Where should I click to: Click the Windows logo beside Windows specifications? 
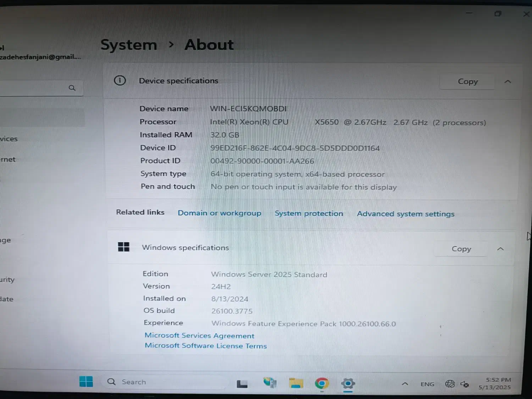point(123,247)
